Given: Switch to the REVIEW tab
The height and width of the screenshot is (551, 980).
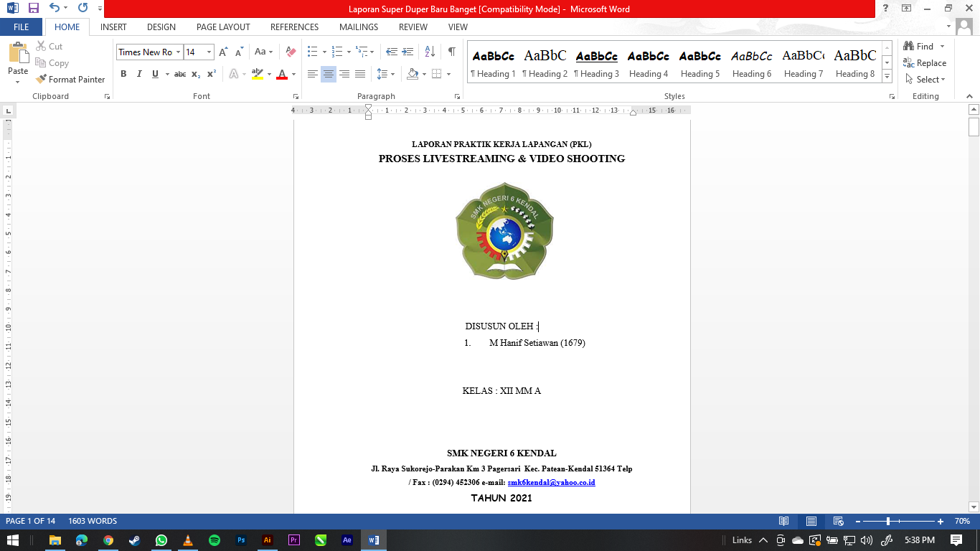Looking at the screenshot, I should 413,27.
